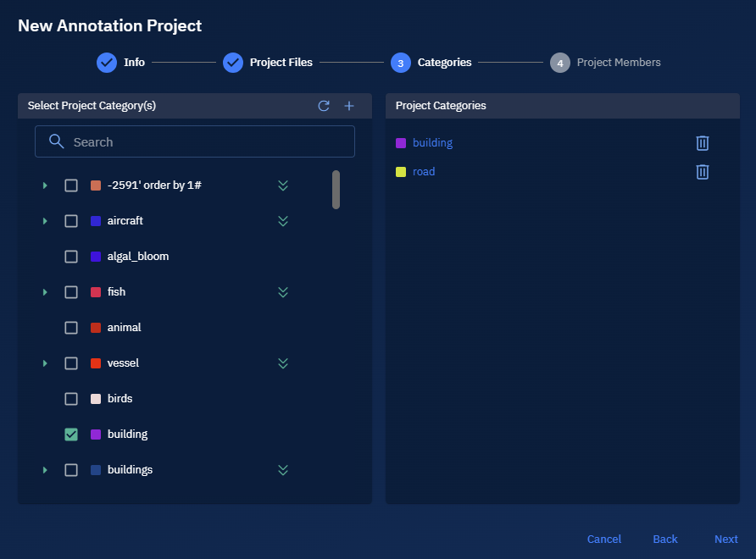Expand the fish tree node arrow
Image resolution: width=756 pixels, height=559 pixels.
(x=45, y=292)
